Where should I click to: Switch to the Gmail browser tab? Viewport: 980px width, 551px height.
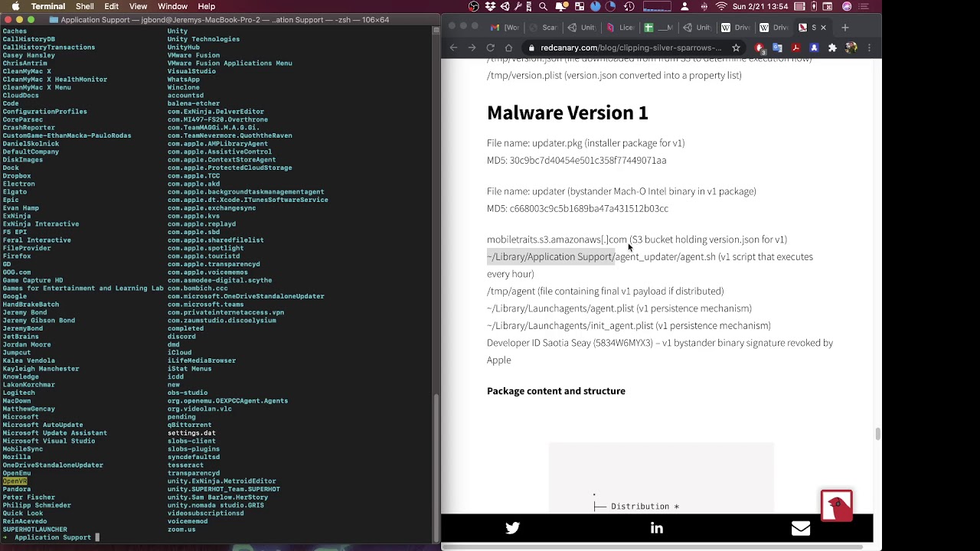pos(505,28)
